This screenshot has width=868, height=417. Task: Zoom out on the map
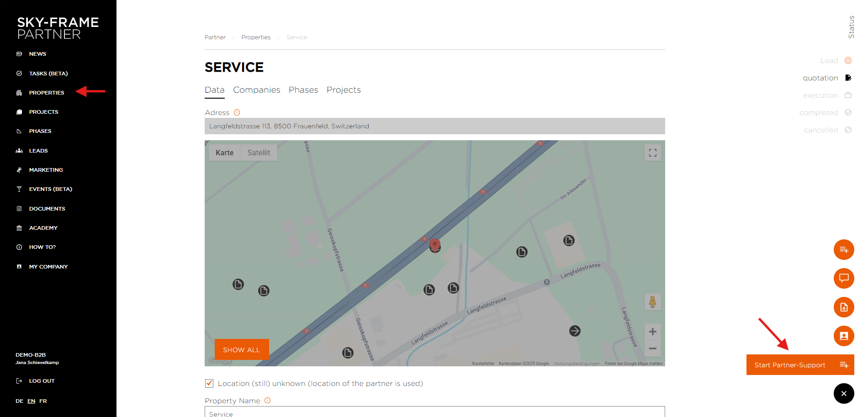point(652,348)
